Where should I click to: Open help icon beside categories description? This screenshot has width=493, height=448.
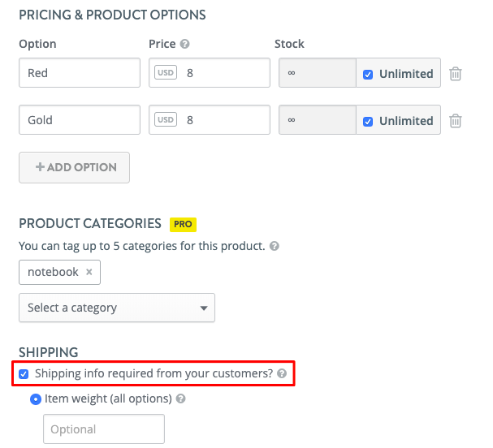pyautogui.click(x=275, y=246)
